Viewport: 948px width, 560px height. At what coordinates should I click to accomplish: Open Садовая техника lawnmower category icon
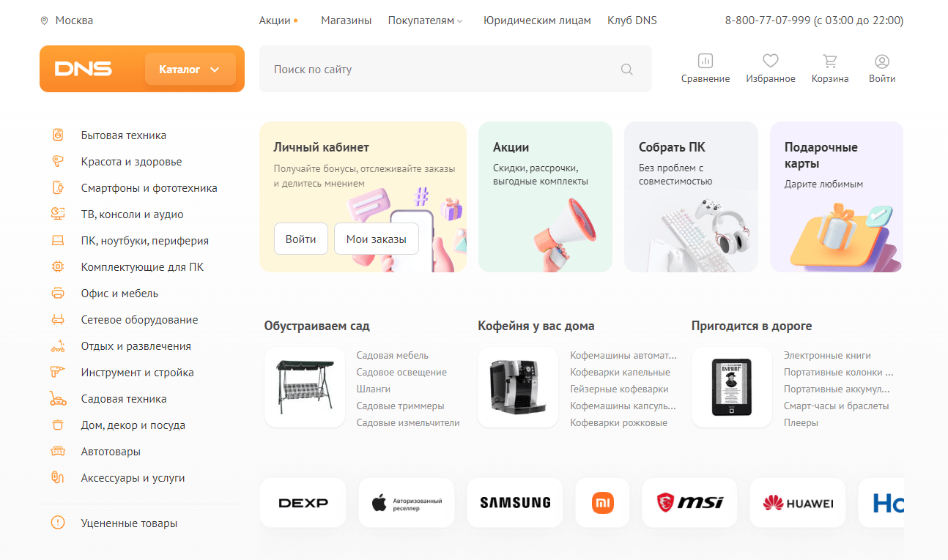tap(58, 399)
